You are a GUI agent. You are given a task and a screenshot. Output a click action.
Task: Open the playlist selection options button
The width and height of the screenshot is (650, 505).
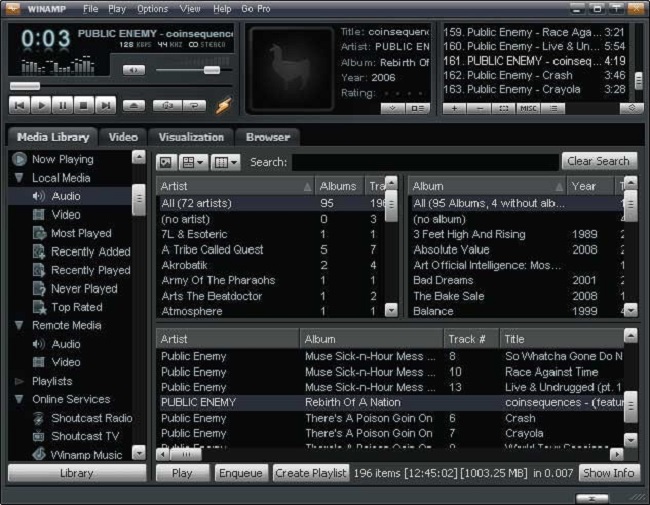click(504, 109)
